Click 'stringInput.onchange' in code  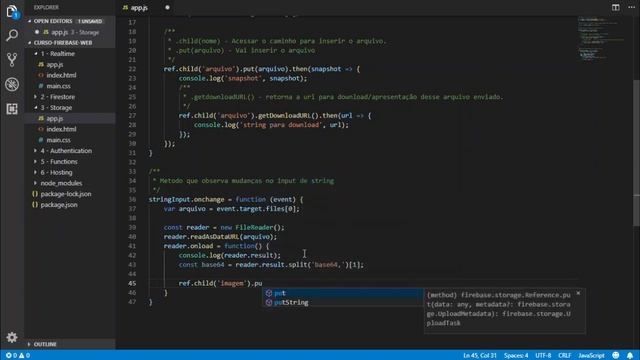[x=187, y=199]
